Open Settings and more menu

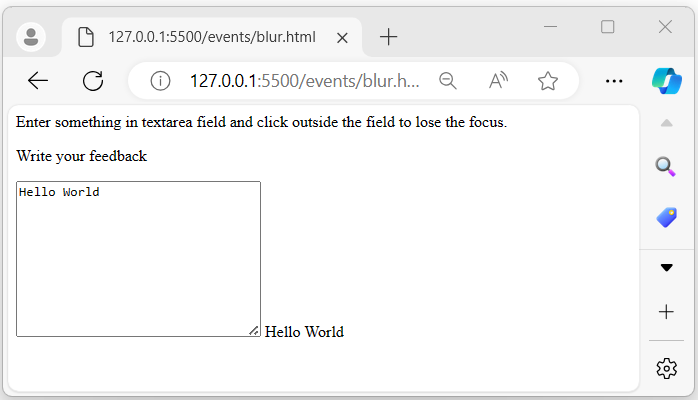[615, 81]
